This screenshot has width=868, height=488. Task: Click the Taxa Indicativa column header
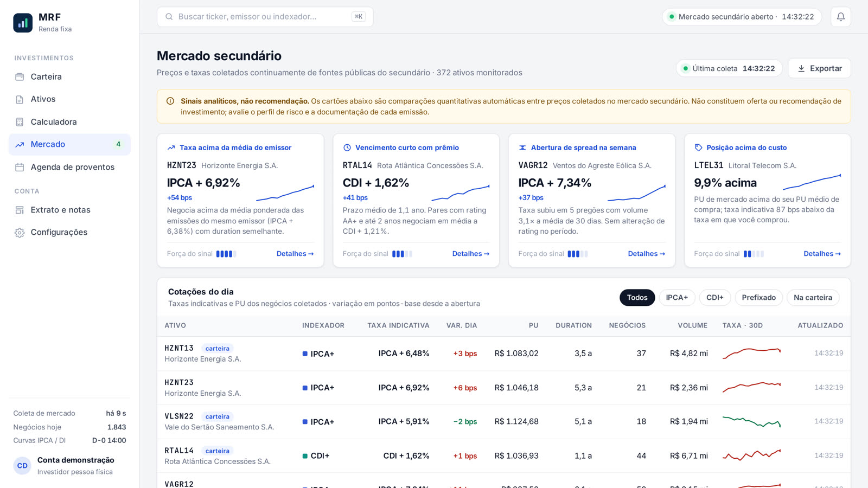[x=398, y=325]
